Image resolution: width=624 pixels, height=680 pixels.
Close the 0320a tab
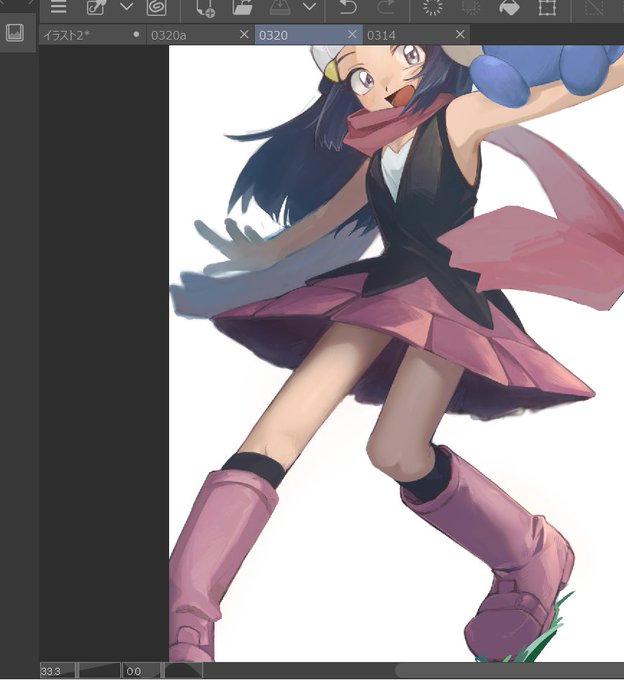click(244, 34)
